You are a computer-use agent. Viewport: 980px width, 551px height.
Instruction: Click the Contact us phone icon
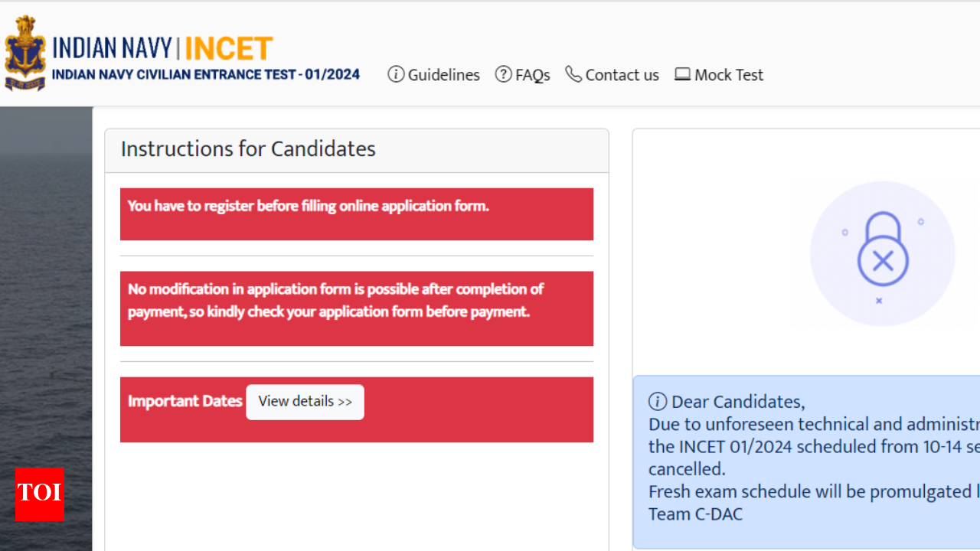573,74
